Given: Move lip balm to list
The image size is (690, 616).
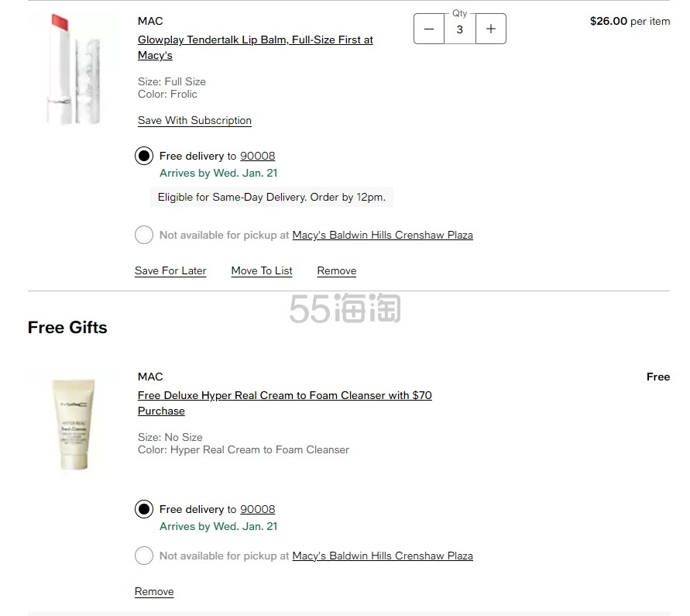Looking at the screenshot, I should [262, 271].
